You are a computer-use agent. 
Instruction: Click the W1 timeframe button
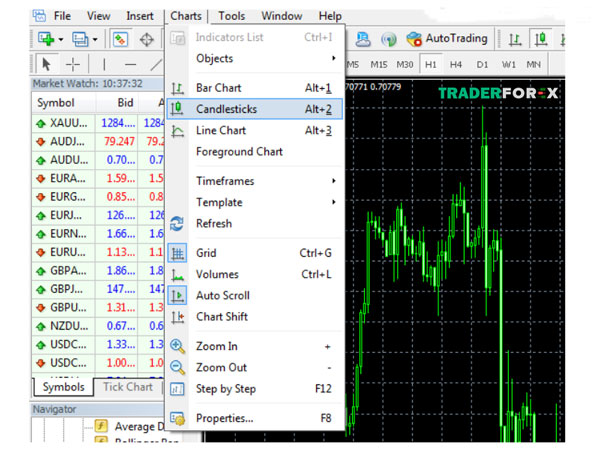pos(509,65)
